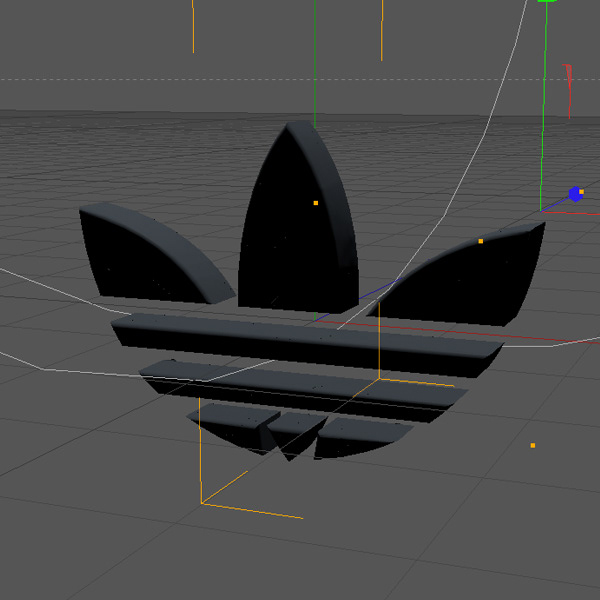Click the green Y-axis handle at the top
The height and width of the screenshot is (600, 600).
click(x=547, y=1)
